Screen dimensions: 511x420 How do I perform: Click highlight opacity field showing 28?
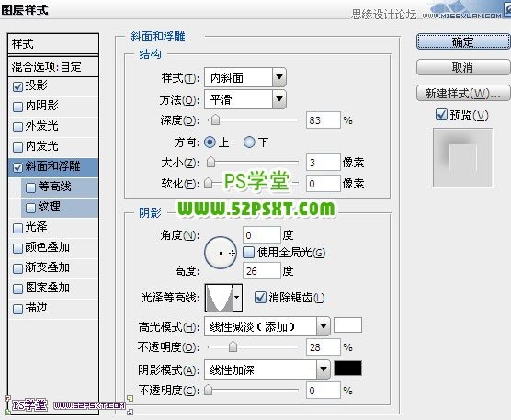pyautogui.click(x=323, y=347)
